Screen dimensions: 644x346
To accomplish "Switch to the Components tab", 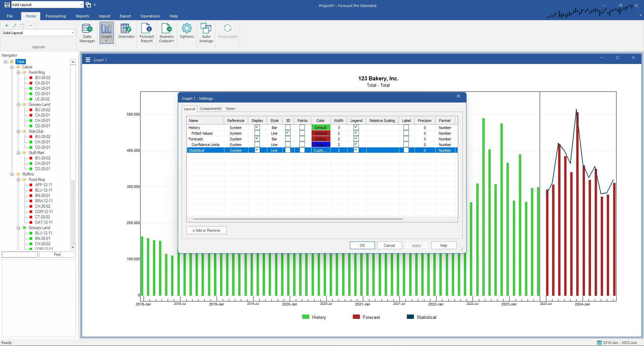I will [210, 109].
